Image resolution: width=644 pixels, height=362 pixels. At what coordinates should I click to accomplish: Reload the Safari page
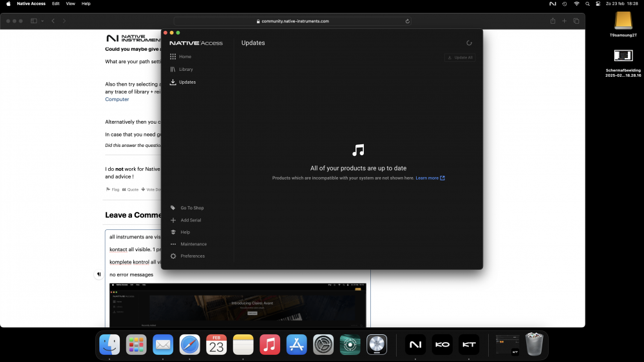coord(408,21)
